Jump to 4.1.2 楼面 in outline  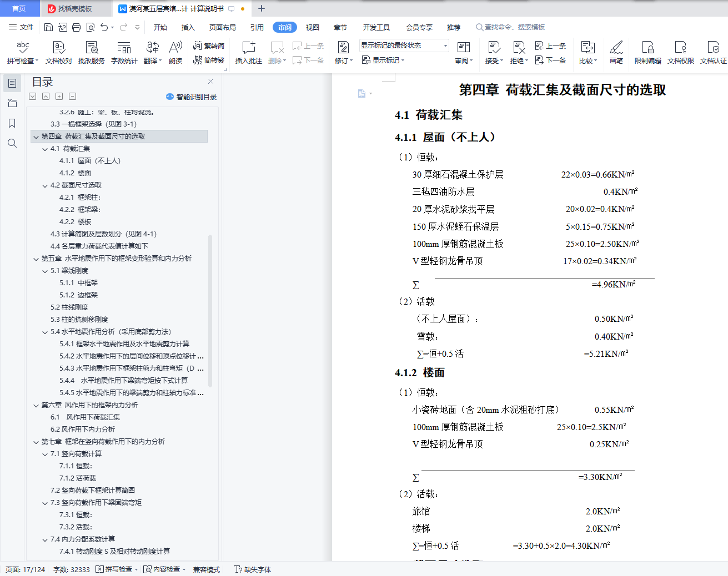pyautogui.click(x=75, y=173)
